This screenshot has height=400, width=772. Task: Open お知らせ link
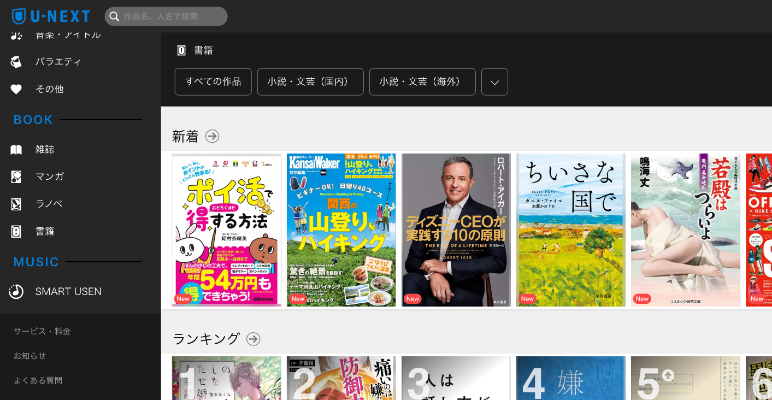click(x=30, y=356)
